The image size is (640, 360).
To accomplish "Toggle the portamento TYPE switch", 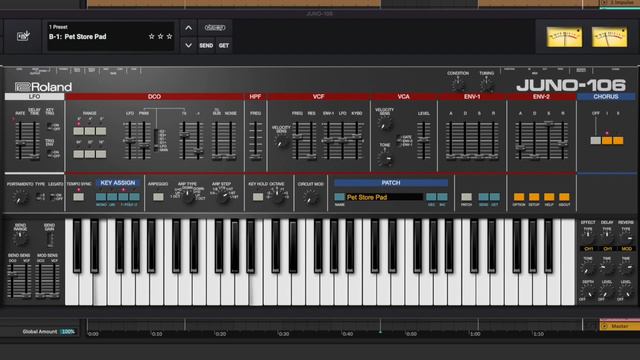I will tap(39, 197).
